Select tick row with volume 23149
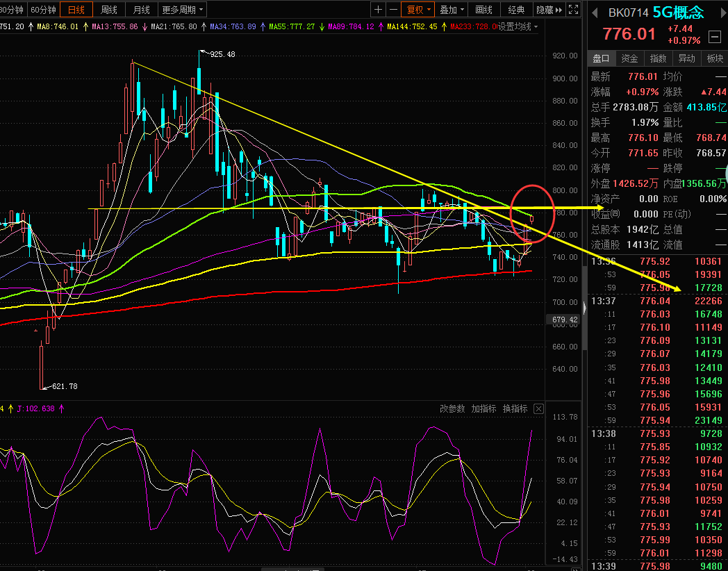 click(x=657, y=420)
